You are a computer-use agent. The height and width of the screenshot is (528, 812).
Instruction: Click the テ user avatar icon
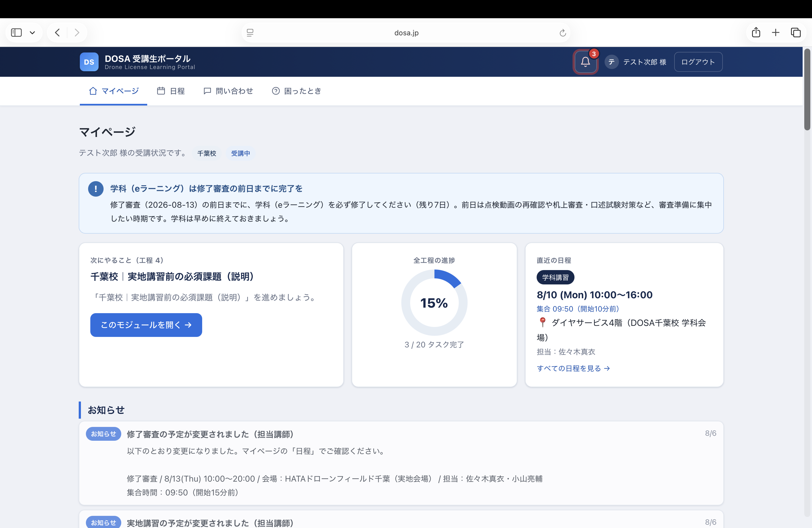coord(611,62)
